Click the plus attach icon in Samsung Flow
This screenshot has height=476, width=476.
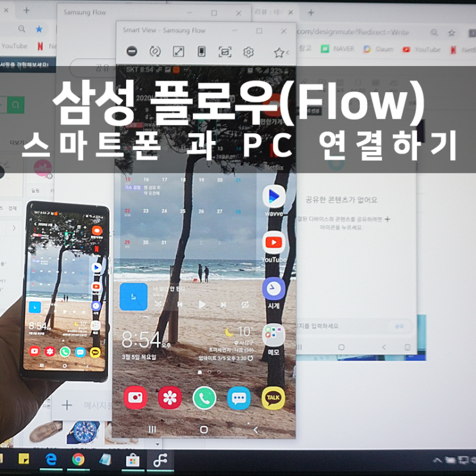click(x=67, y=405)
